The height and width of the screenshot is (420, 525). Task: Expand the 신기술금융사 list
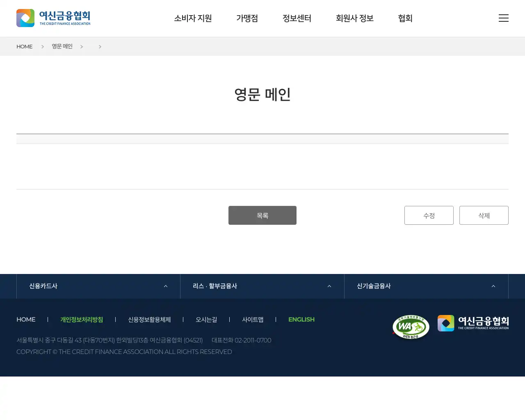click(426, 286)
